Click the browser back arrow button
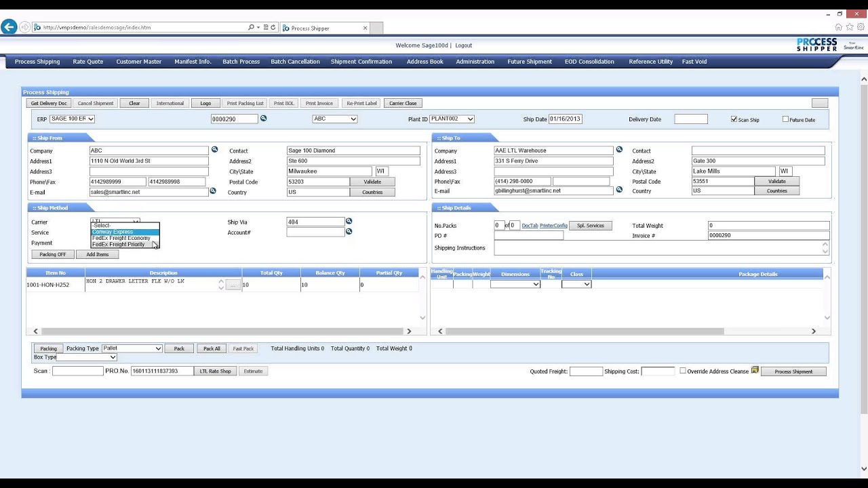 point(9,27)
